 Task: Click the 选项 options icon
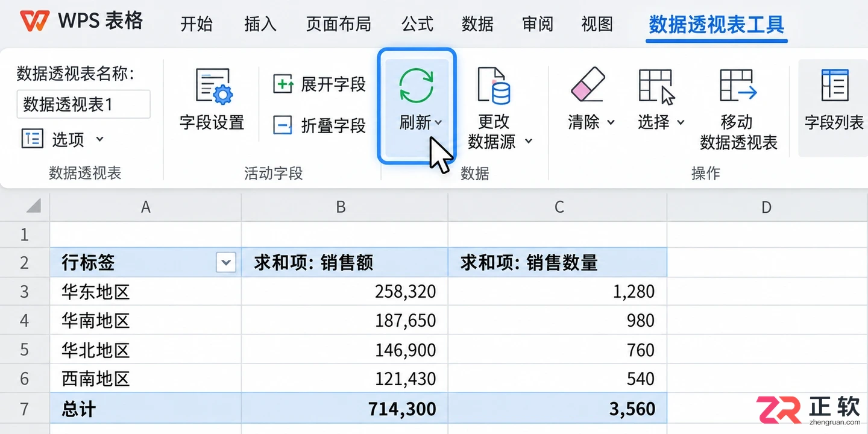[x=33, y=139]
